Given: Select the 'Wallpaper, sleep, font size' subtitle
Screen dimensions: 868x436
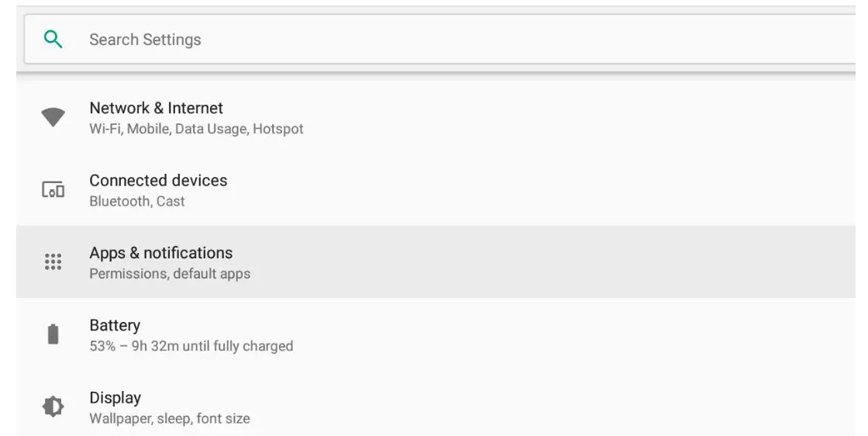Looking at the screenshot, I should coord(170,419).
